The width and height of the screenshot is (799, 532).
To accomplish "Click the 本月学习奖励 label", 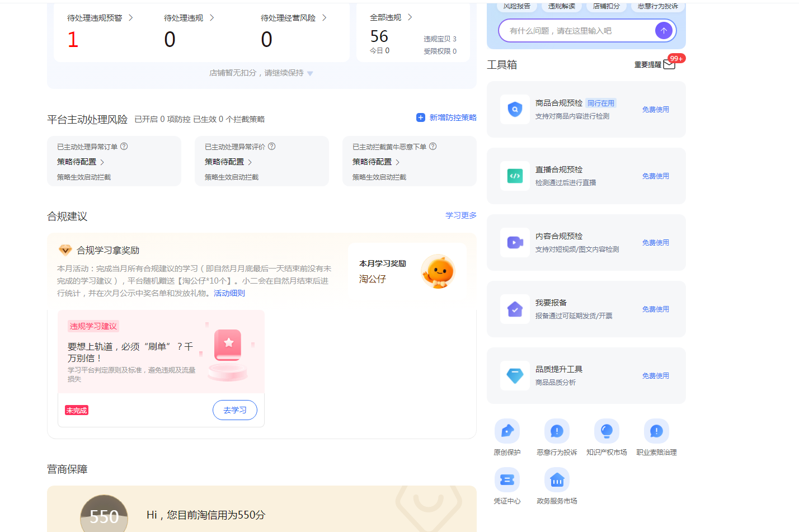I will point(383,263).
